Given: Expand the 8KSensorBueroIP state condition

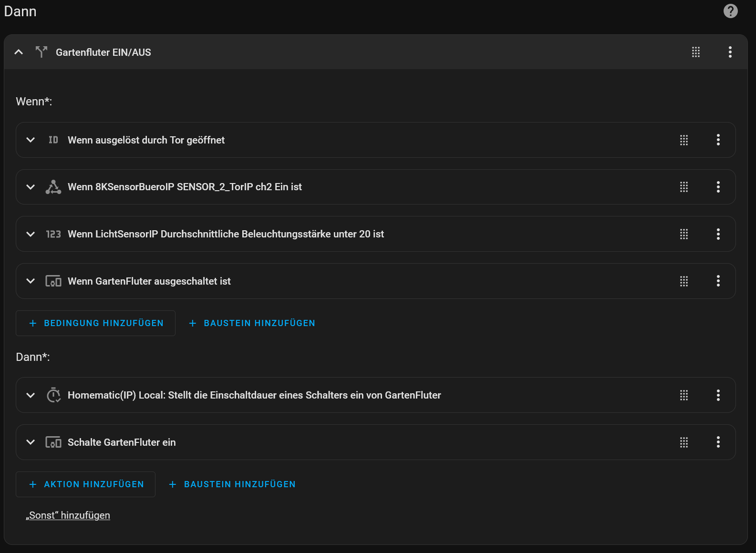Looking at the screenshot, I should 31,187.
